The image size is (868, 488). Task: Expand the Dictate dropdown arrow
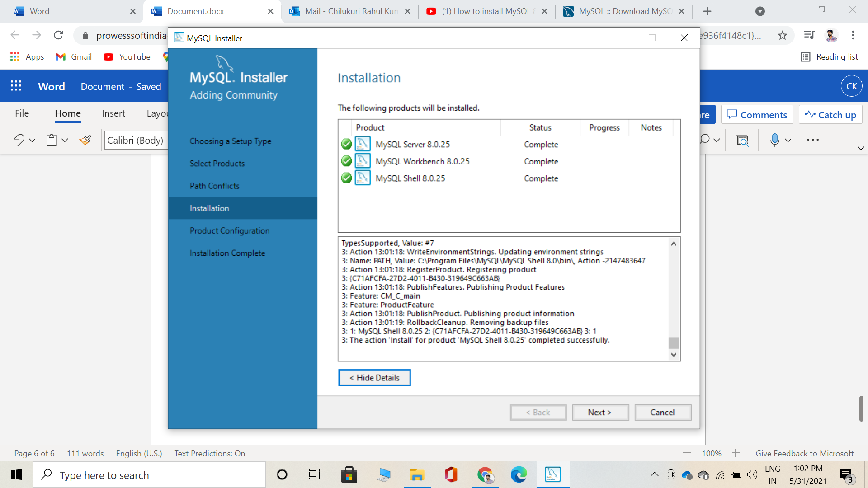pyautogui.click(x=788, y=141)
